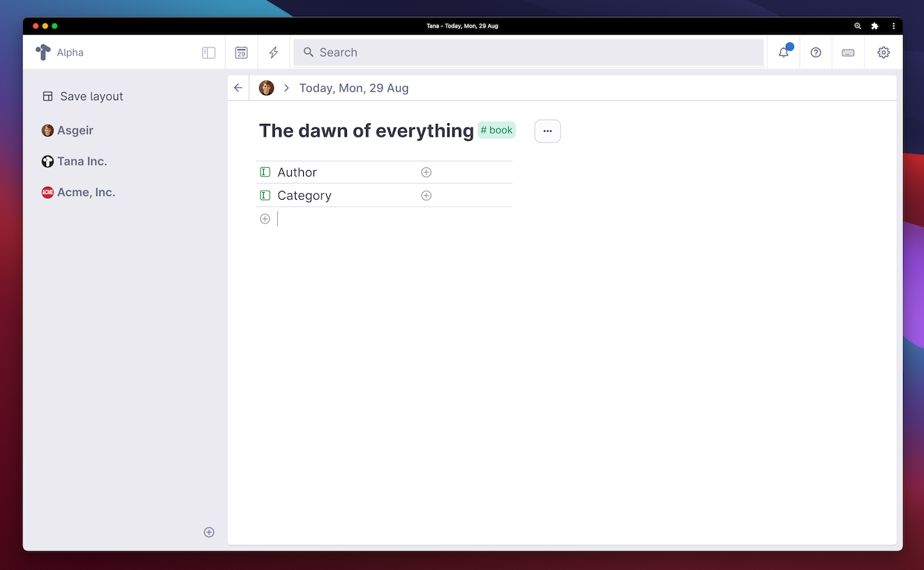Click the Tana Inc. logo icon
Image resolution: width=924 pixels, height=570 pixels.
[x=48, y=161]
